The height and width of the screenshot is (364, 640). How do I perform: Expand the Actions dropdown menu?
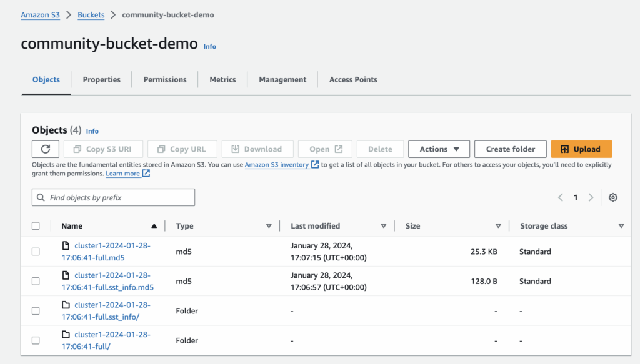(x=439, y=149)
